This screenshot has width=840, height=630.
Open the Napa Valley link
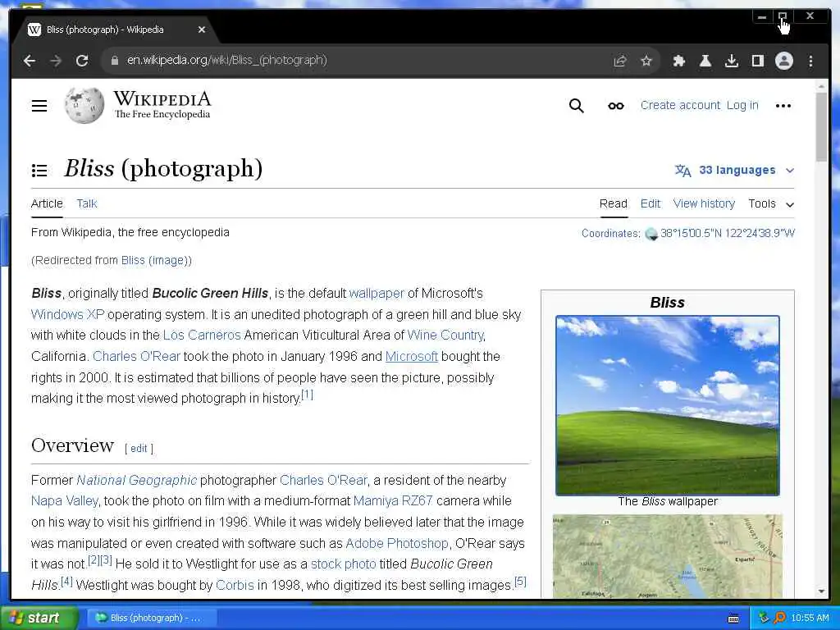coord(65,501)
